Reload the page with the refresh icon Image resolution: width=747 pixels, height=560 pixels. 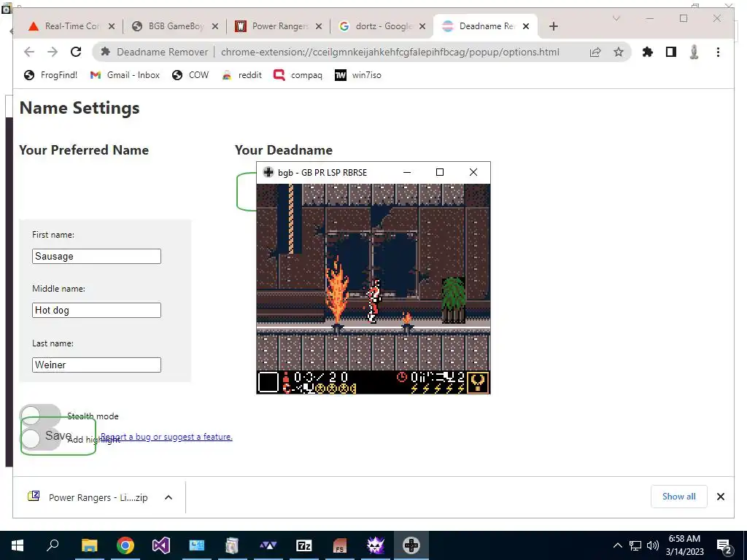point(76,52)
